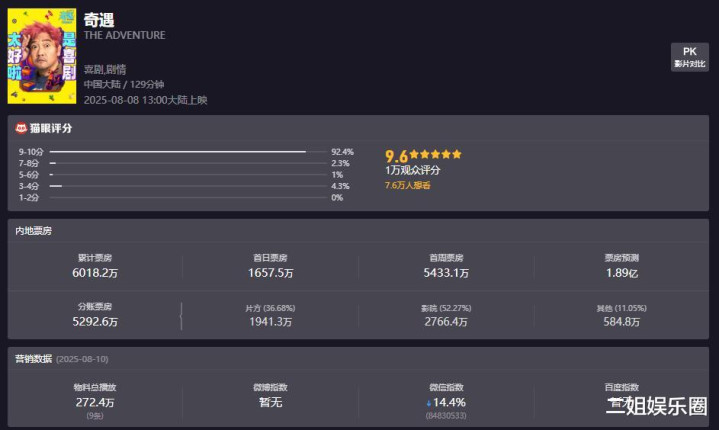Select the subtitle THE ADVENTURE
The image size is (719, 430).
coord(124,35)
